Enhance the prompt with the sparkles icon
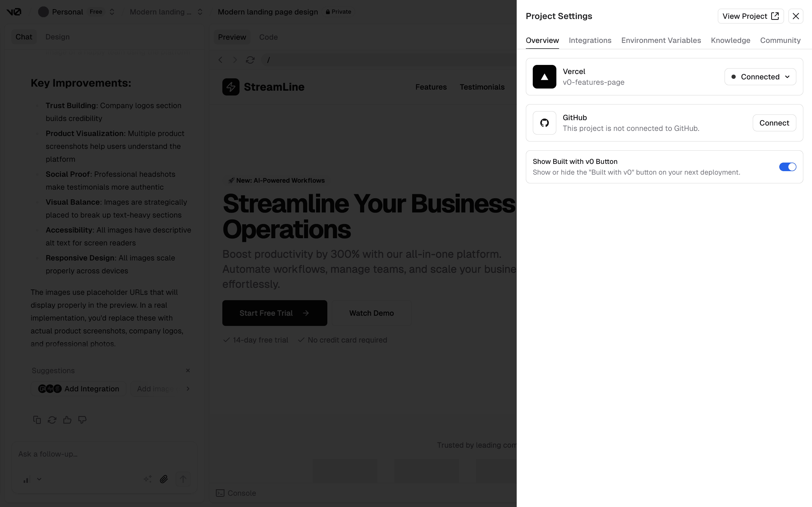This screenshot has height=507, width=812. tap(147, 479)
